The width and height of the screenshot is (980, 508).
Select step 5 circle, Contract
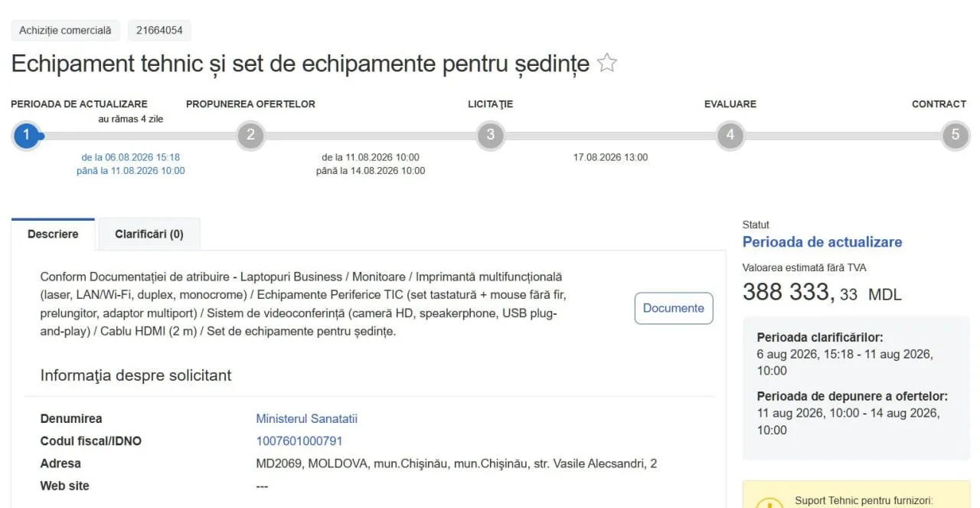coord(955,136)
